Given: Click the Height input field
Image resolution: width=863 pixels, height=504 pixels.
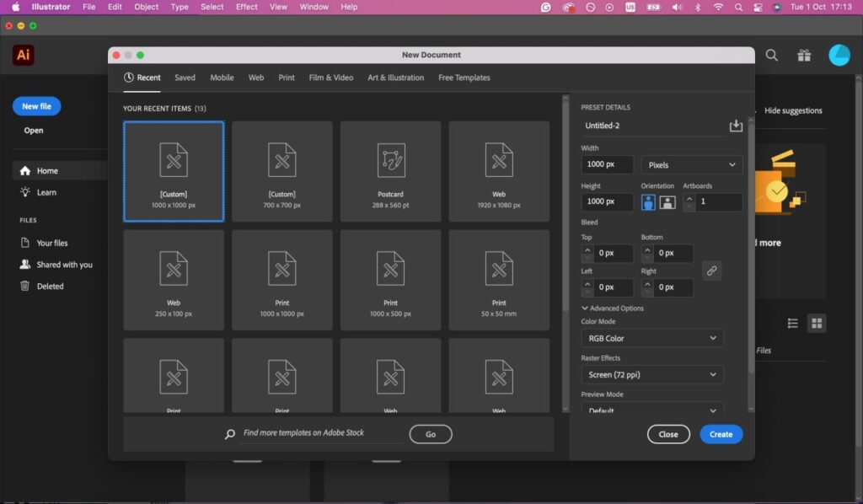Looking at the screenshot, I should tap(607, 202).
